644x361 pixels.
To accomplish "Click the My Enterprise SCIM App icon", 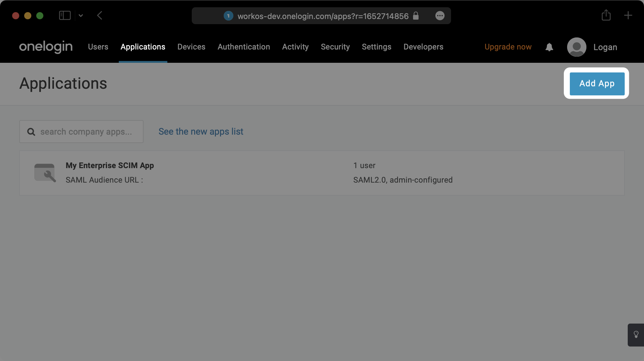I will click(45, 173).
